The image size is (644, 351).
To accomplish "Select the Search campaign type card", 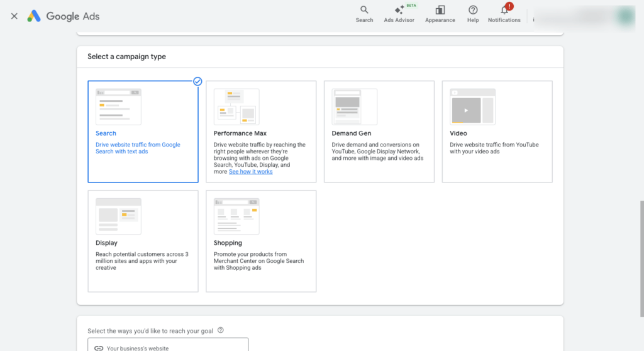I will 143,131.
